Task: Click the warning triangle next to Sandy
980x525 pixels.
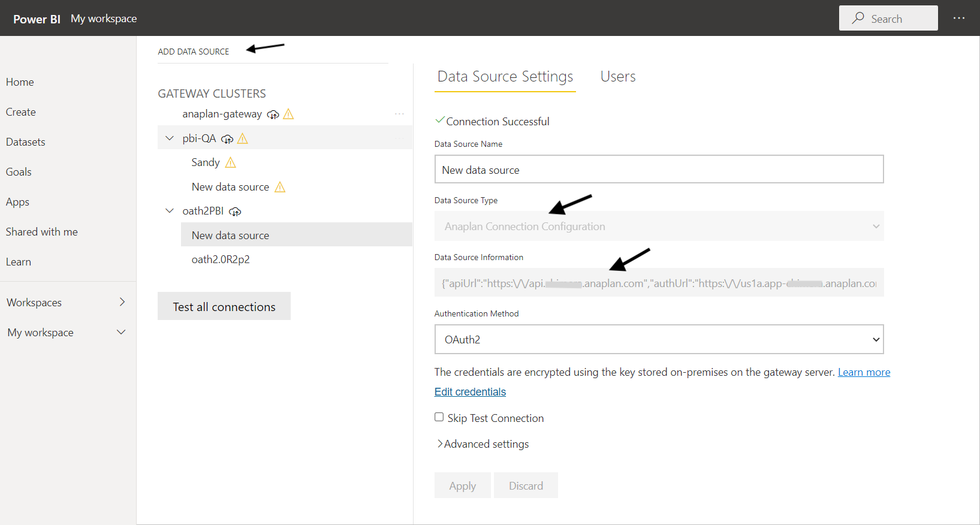Action: [x=231, y=162]
